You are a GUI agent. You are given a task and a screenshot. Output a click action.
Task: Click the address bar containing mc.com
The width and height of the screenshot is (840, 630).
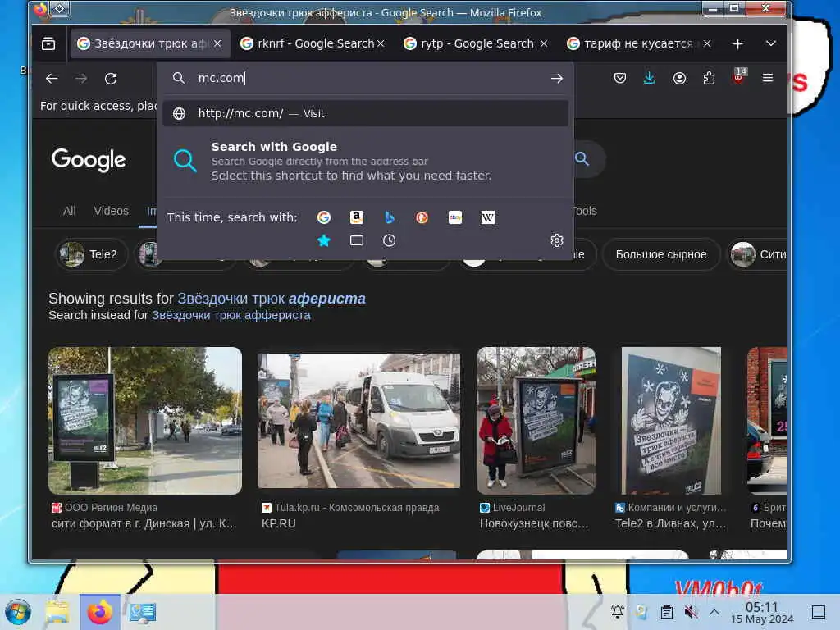click(364, 78)
